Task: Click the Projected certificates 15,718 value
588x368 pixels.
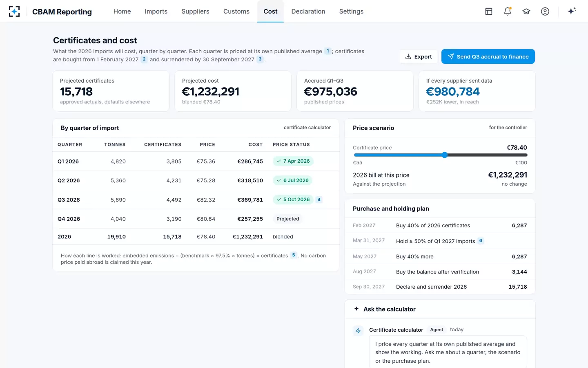Action: (76, 92)
